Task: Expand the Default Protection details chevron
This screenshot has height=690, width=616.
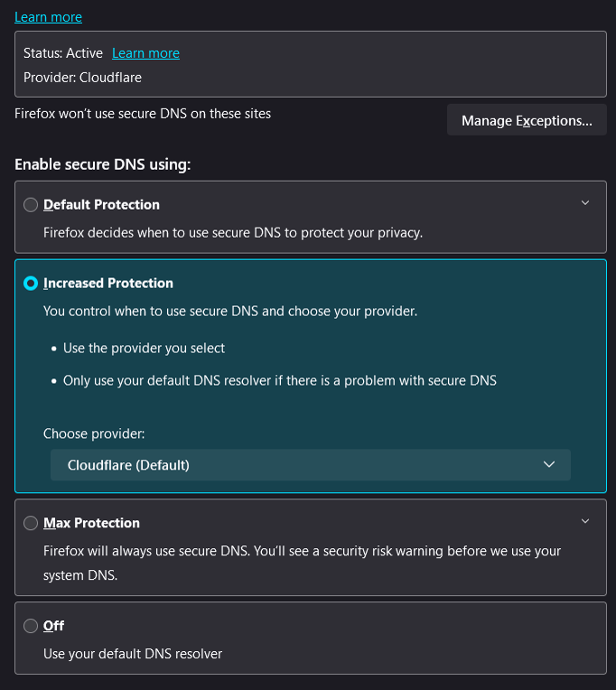Action: click(x=585, y=203)
